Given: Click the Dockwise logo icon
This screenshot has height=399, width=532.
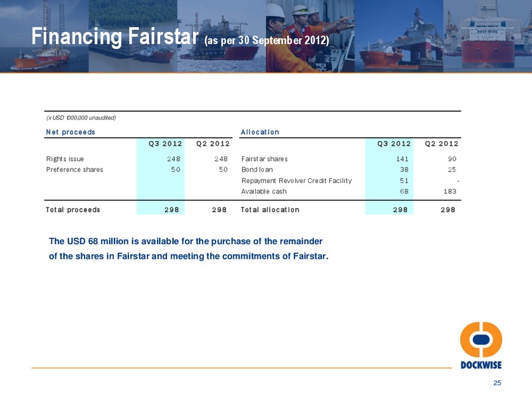Looking at the screenshot, I should (481, 339).
